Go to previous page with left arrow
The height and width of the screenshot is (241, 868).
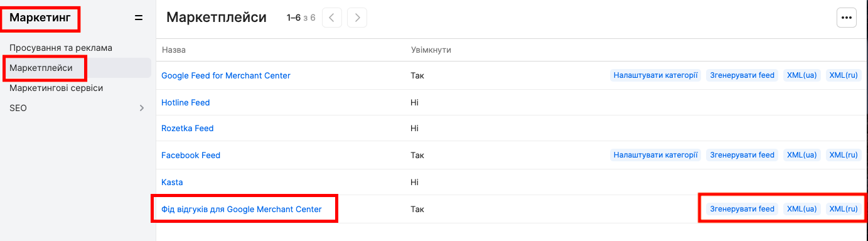[332, 18]
